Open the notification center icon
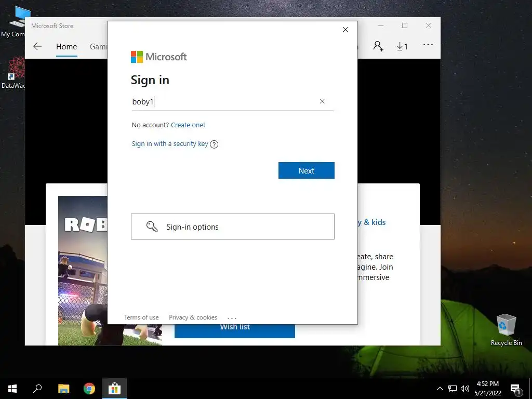Screen dimensions: 532x399 (515, 389)
